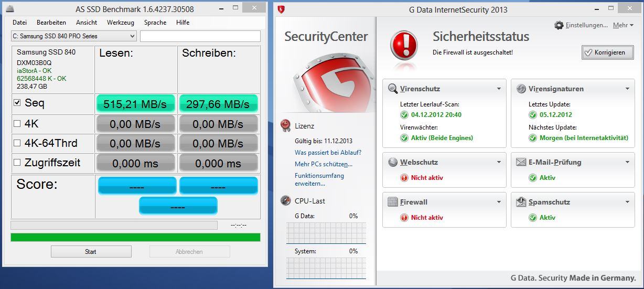Enable the 4K benchmark checkbox

click(17, 124)
